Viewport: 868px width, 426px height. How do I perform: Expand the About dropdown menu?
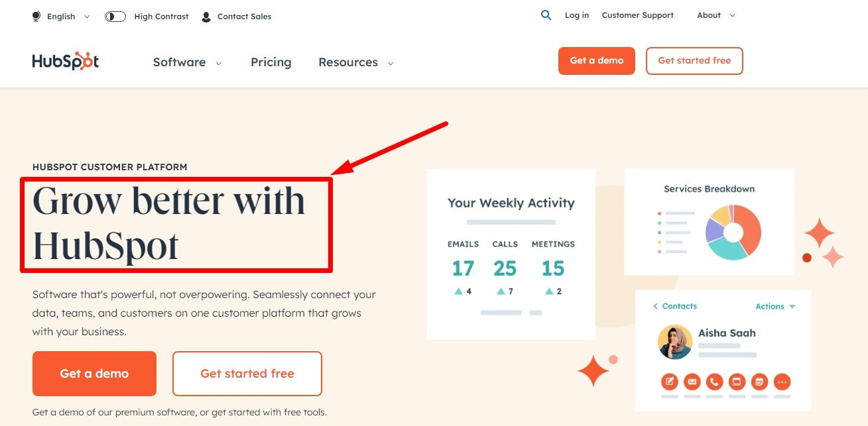[x=715, y=15]
